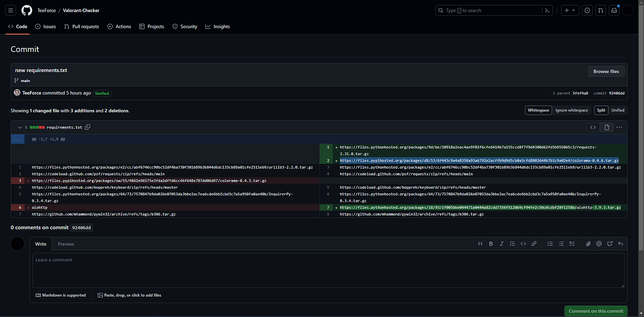Toggle bold formatting in the comment editor
The image size is (644, 317).
pyautogui.click(x=491, y=244)
